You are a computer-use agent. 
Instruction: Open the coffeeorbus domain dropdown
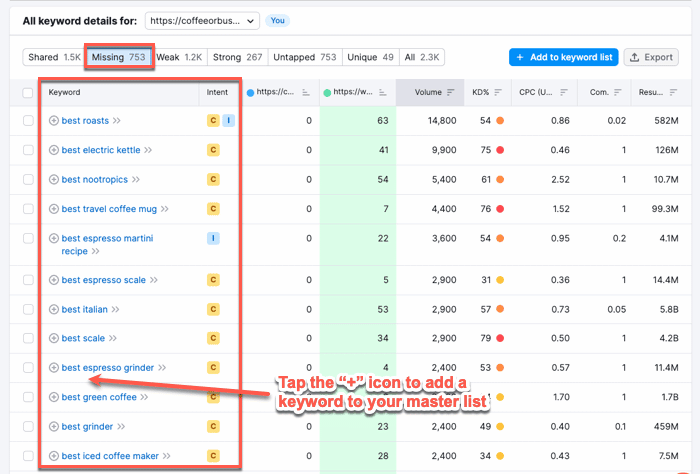[x=202, y=20]
